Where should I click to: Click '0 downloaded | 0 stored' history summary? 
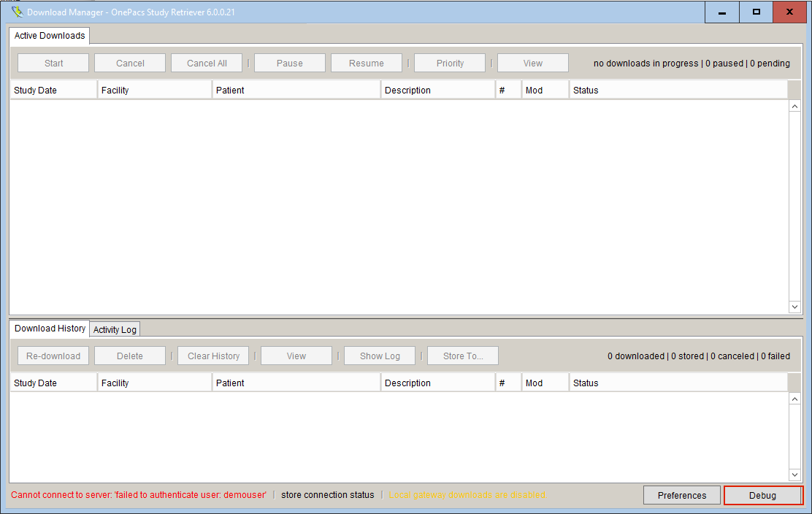point(699,356)
